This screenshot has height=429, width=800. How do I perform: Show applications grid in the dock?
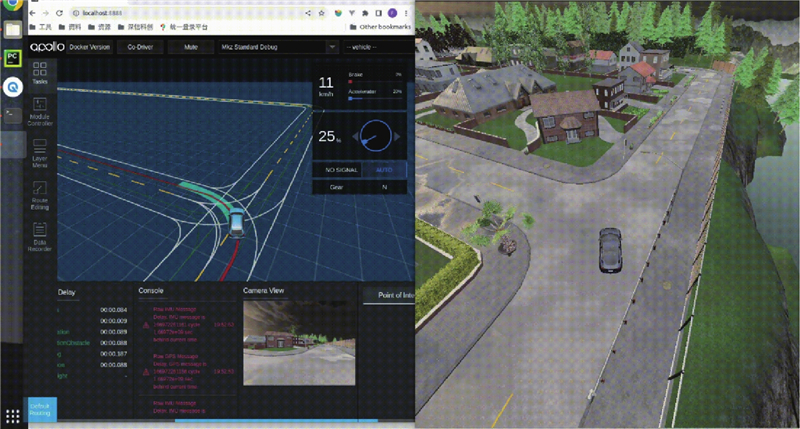click(12, 414)
